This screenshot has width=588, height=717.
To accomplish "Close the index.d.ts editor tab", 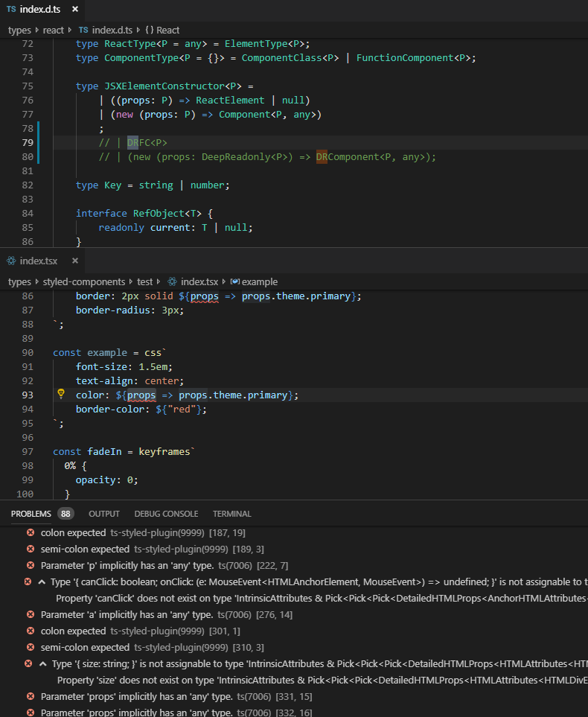I will [x=75, y=9].
